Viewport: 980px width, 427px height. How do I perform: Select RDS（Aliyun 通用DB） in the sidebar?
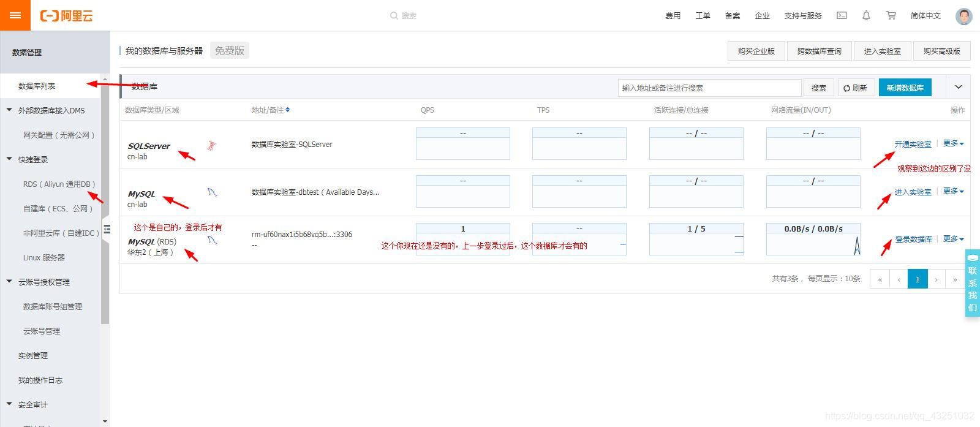pyautogui.click(x=59, y=184)
